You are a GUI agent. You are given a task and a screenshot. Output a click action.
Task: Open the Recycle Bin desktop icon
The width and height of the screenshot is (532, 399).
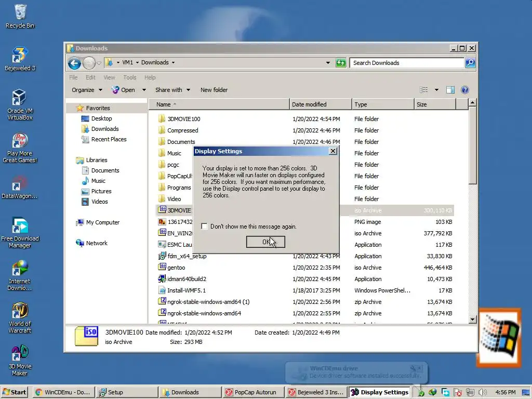pos(20,16)
